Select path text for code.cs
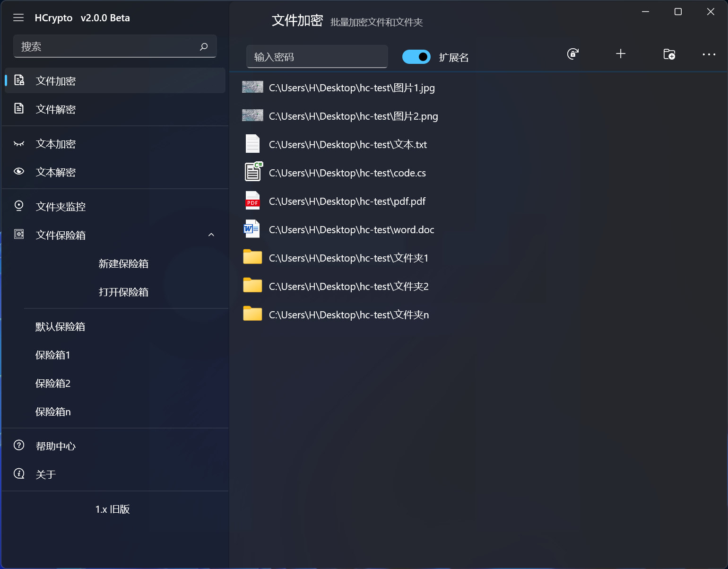 tap(347, 173)
